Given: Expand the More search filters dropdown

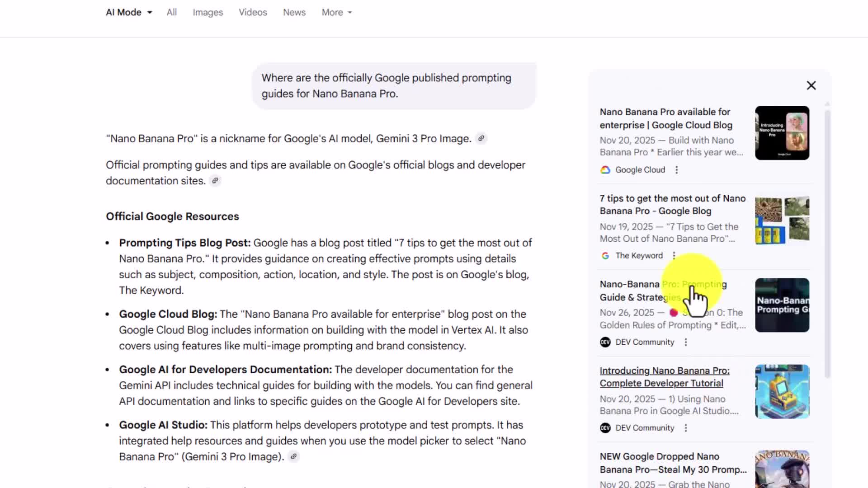Looking at the screenshot, I should coord(336,13).
